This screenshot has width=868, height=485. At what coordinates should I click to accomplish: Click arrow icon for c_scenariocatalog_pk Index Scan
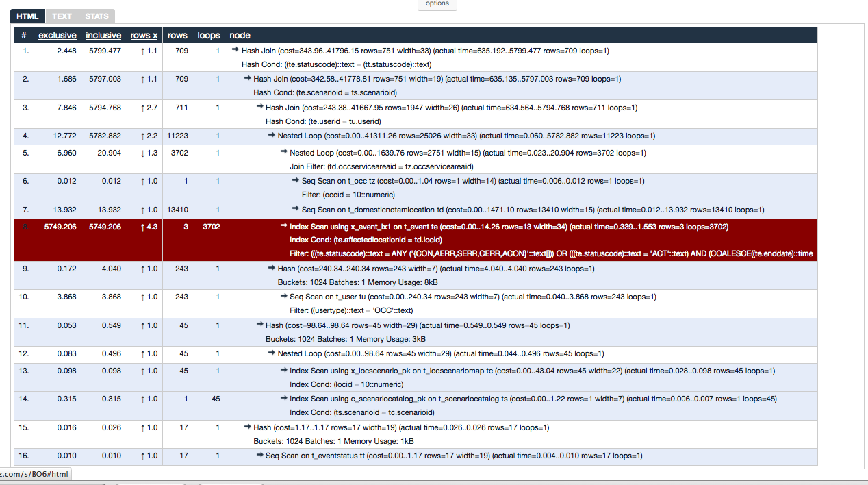[283, 399]
